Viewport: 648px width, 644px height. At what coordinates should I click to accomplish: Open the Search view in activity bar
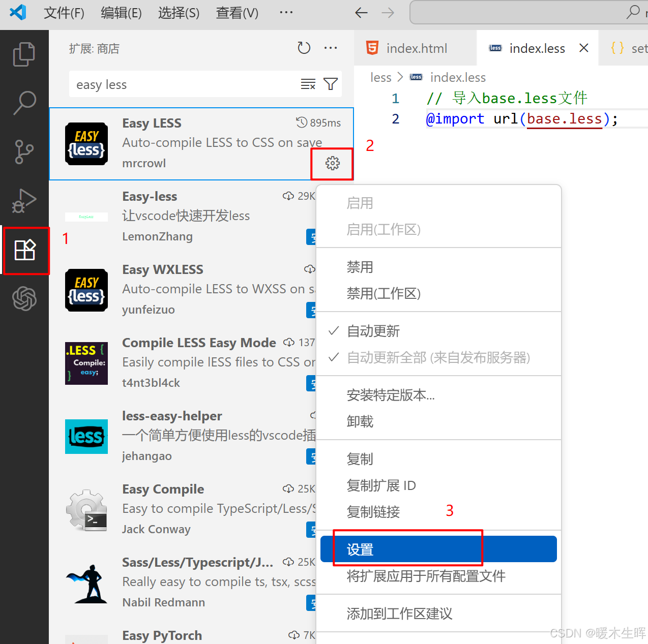tap(24, 103)
